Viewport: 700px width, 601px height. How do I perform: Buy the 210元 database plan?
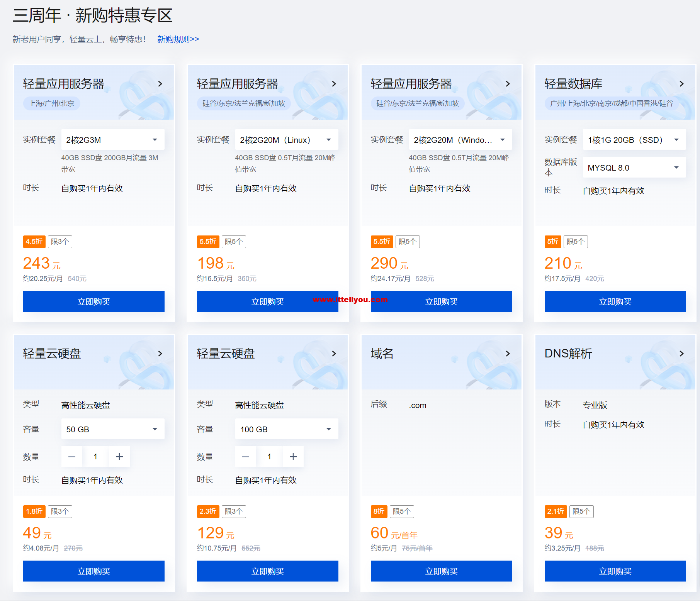tap(615, 301)
